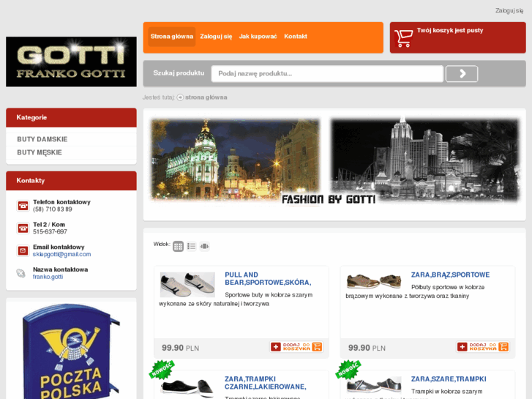Open Zara, brąz, sportowe product title
The image size is (532, 399).
[x=450, y=275]
